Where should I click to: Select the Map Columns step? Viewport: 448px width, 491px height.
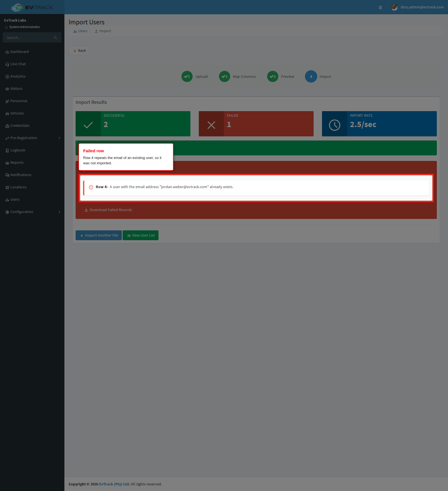pos(237,76)
